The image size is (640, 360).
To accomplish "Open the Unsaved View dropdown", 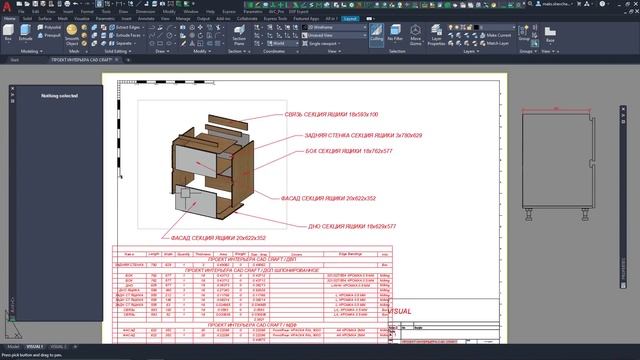I will click(x=335, y=36).
